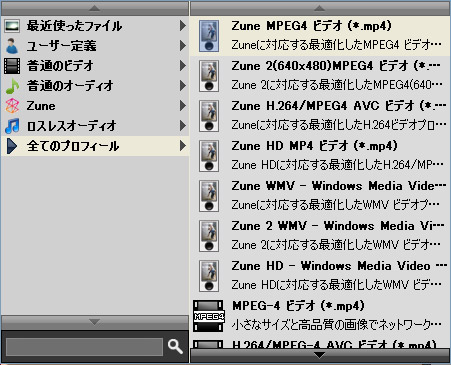
Task: Choose Zune H.264/MPEG4 AVC ビデオ profile
Action: [x=320, y=116]
